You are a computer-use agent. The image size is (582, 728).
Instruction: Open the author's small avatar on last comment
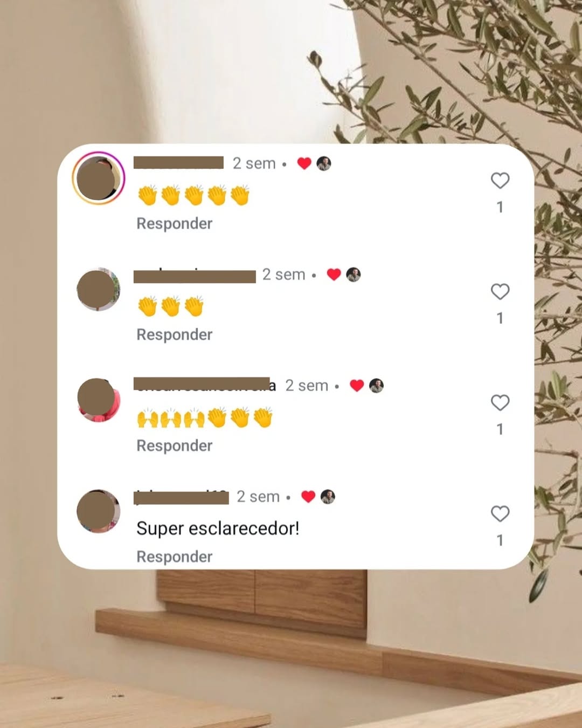click(x=328, y=497)
